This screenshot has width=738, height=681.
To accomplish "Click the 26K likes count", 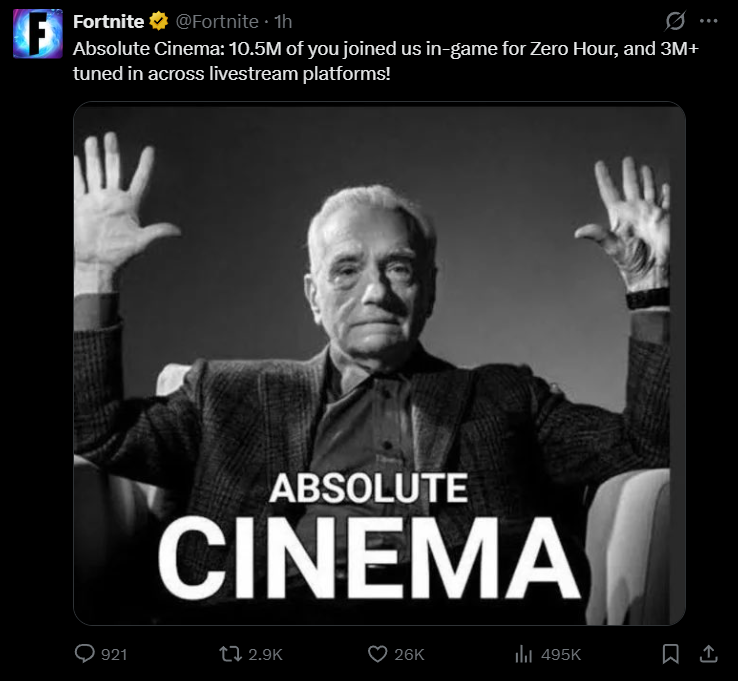I will 409,654.
